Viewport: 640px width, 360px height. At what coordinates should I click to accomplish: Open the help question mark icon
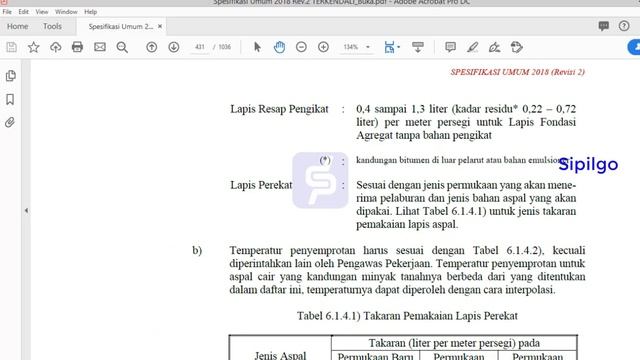[624, 26]
